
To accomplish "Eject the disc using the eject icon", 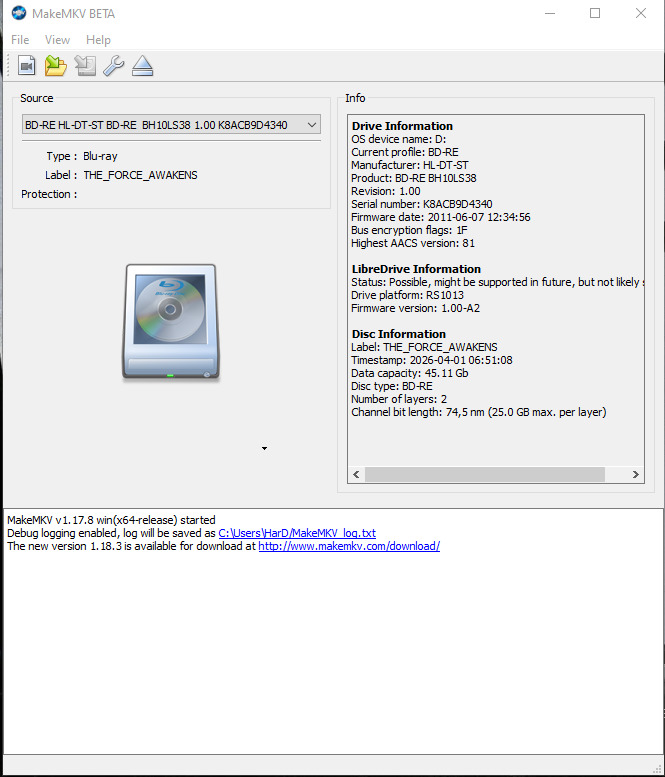I will (143, 65).
